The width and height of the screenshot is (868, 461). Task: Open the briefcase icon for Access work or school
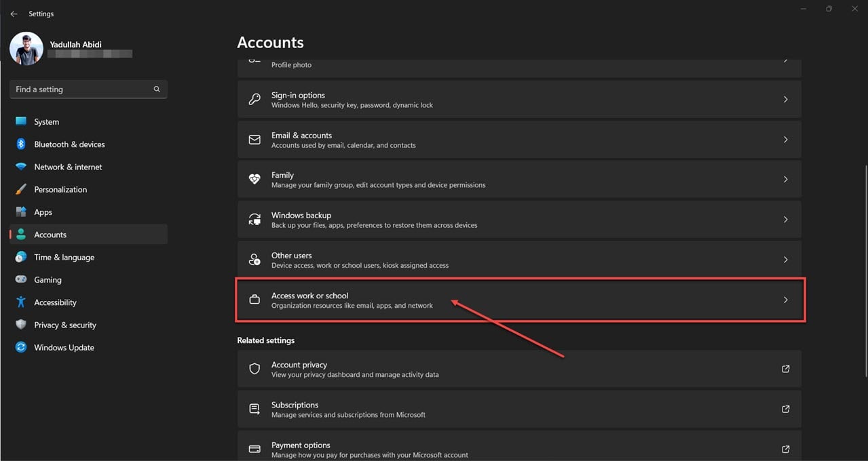254,299
